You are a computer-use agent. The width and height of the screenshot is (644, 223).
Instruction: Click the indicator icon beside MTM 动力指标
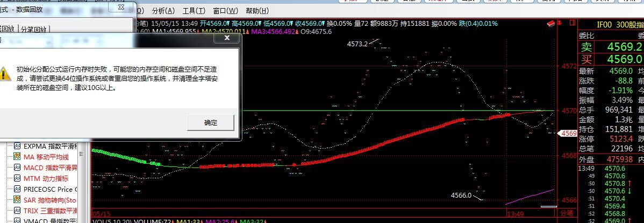(x=17, y=178)
